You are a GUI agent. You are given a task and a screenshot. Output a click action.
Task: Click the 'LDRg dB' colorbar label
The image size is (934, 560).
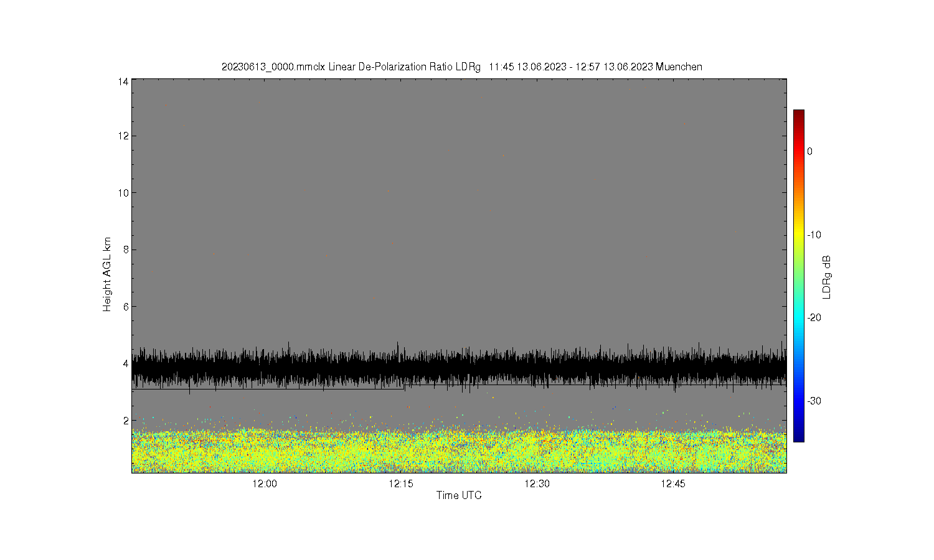coord(827,277)
